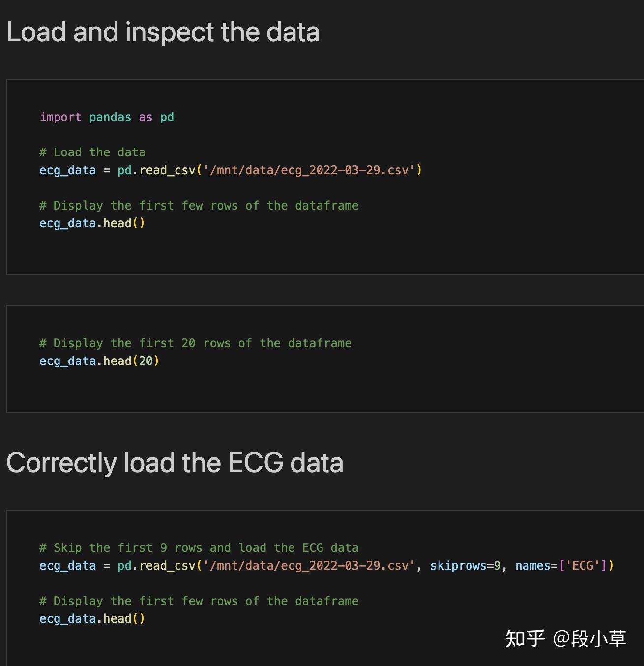Viewport: 644px width, 666px height.
Task: Click the @段小草 author name
Action: click(589, 638)
